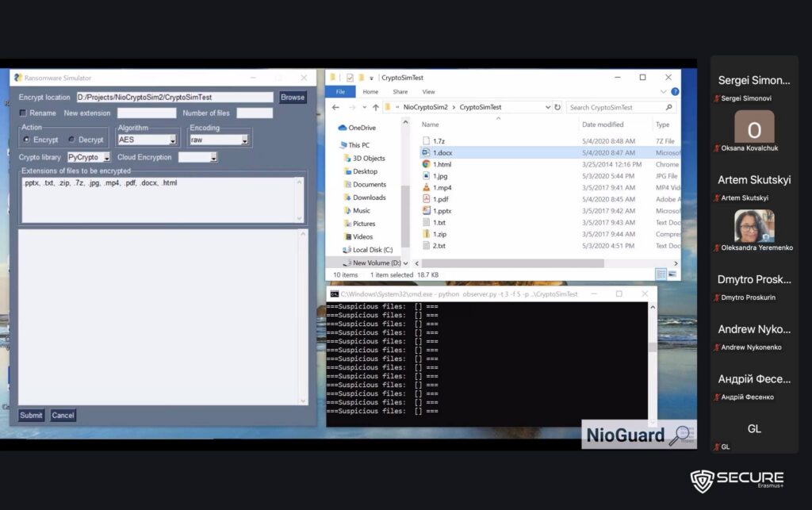Select the 1.html Chrome file icon
Viewport: 812px width, 510px height.
pos(426,164)
